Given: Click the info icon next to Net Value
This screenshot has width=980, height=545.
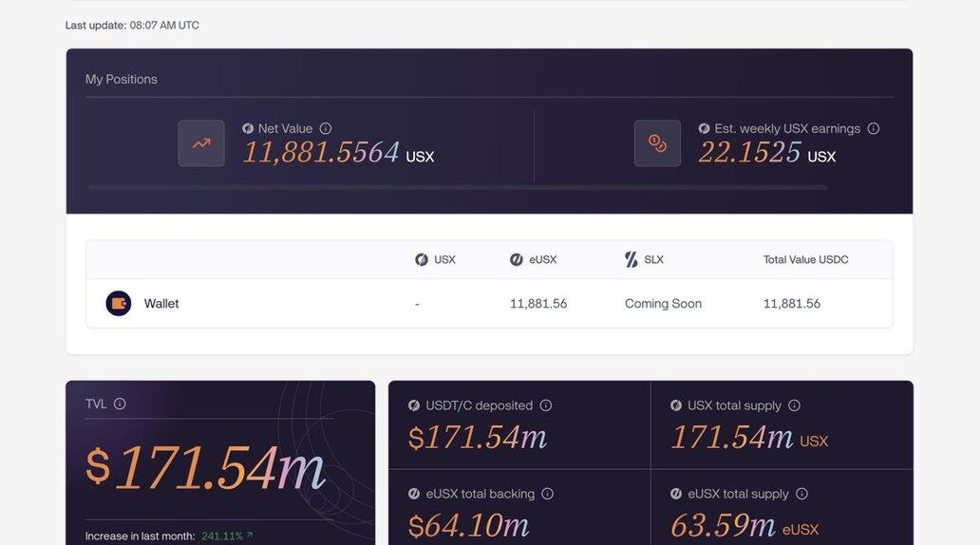Looking at the screenshot, I should pyautogui.click(x=326, y=128).
